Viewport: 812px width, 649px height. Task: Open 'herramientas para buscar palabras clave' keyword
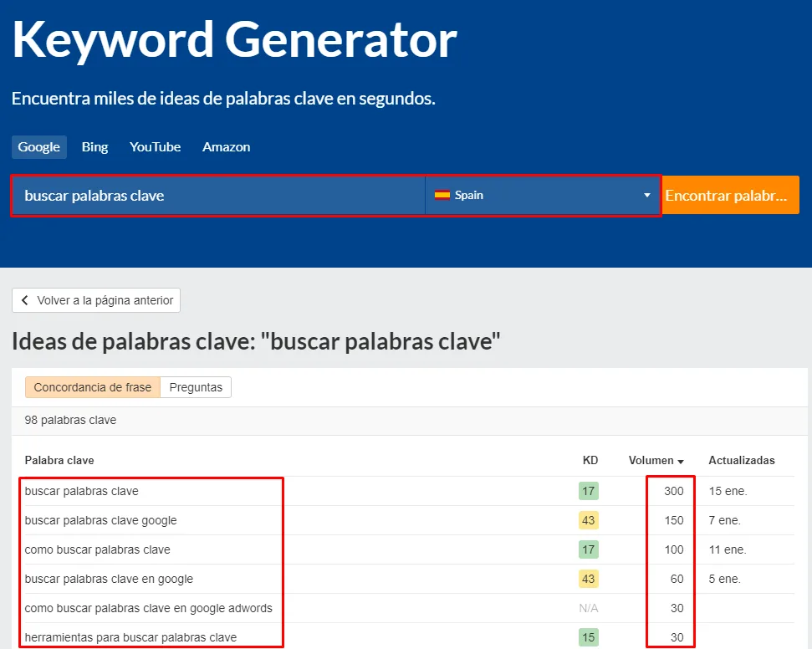pyautogui.click(x=130, y=637)
